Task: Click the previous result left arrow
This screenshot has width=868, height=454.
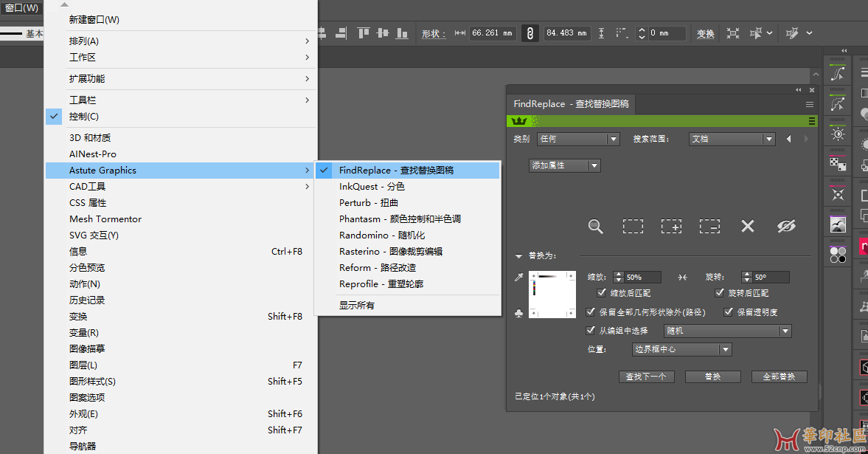Action: point(789,139)
